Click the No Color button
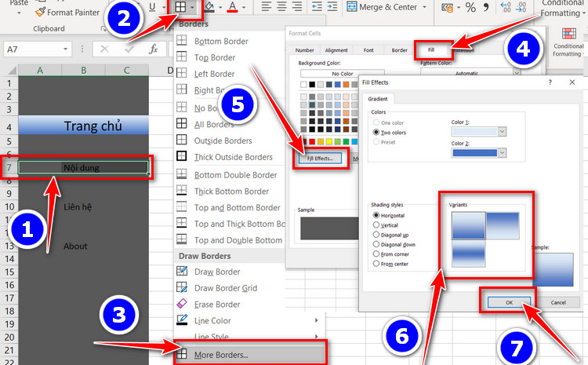The height and width of the screenshot is (365, 588). point(343,74)
